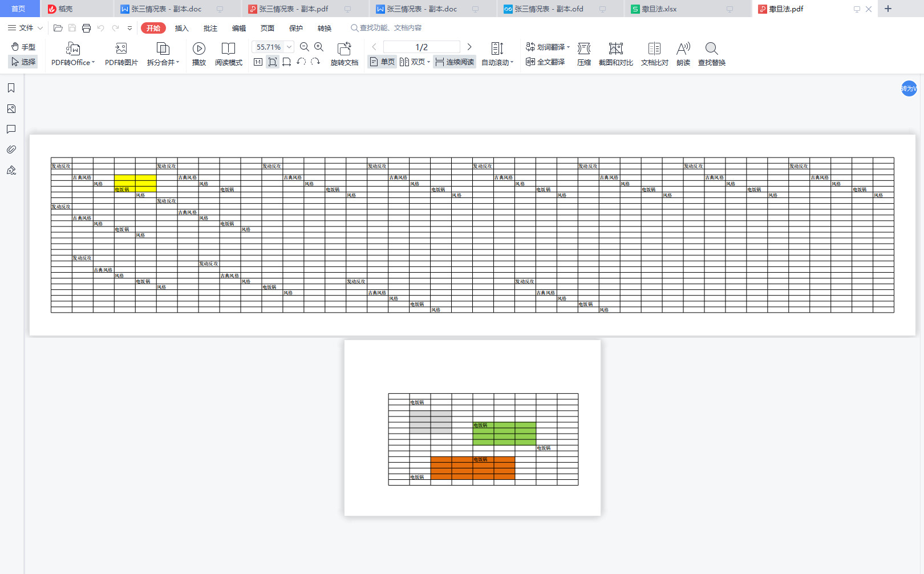Rotate view clockwise
The width and height of the screenshot is (924, 574).
315,62
